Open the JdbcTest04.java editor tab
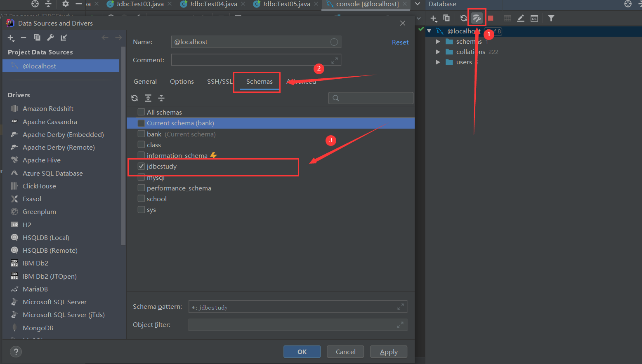The image size is (642, 364). (x=213, y=4)
